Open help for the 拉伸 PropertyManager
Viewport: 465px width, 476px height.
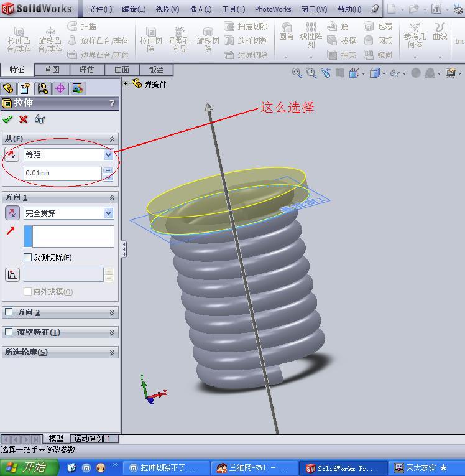click(x=112, y=103)
